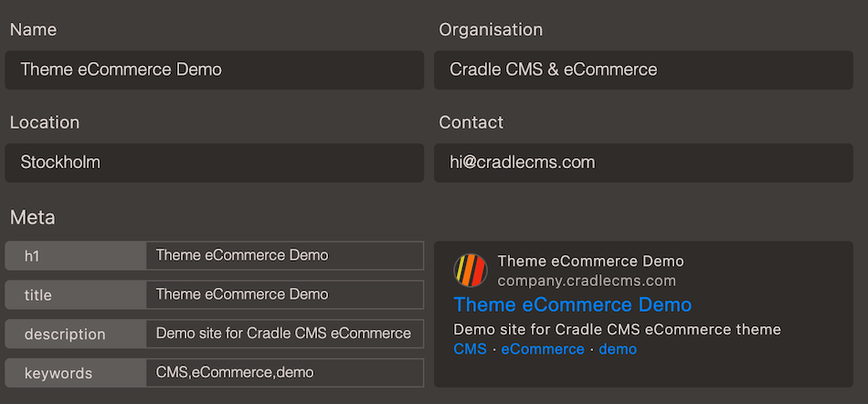This screenshot has width=868, height=404.
Task: Edit the description meta value field
Action: point(285,334)
